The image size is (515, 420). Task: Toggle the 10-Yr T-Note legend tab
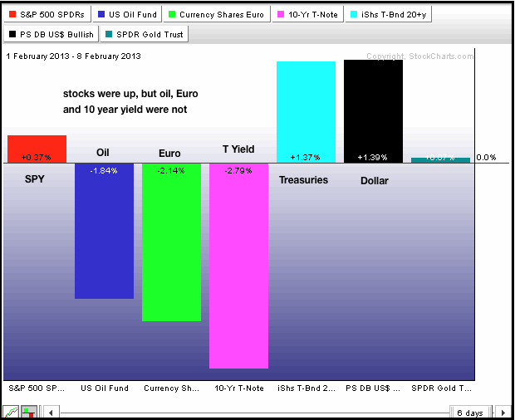pyautogui.click(x=307, y=14)
